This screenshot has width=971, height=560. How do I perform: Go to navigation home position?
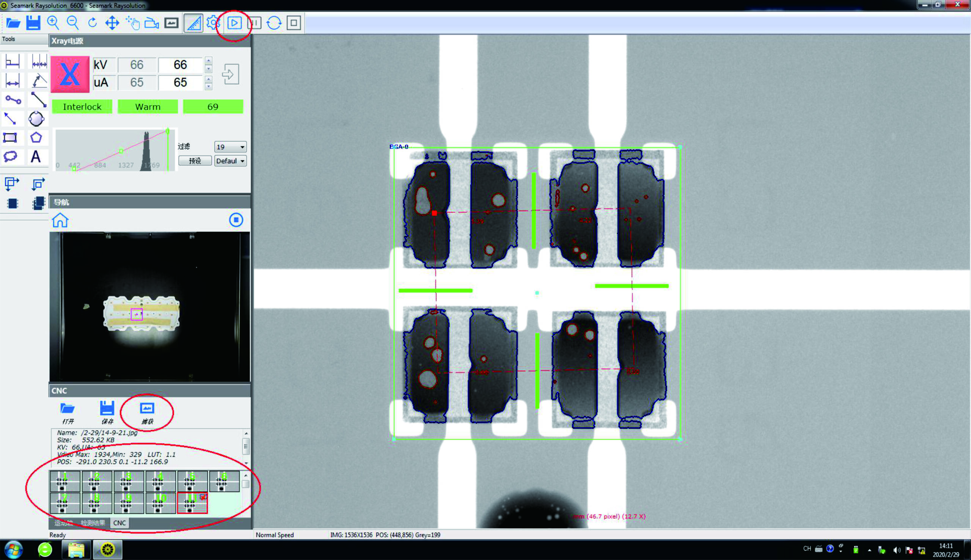coord(60,220)
